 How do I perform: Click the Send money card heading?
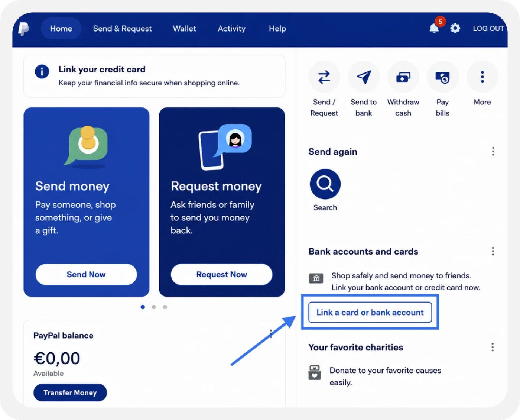coord(72,186)
